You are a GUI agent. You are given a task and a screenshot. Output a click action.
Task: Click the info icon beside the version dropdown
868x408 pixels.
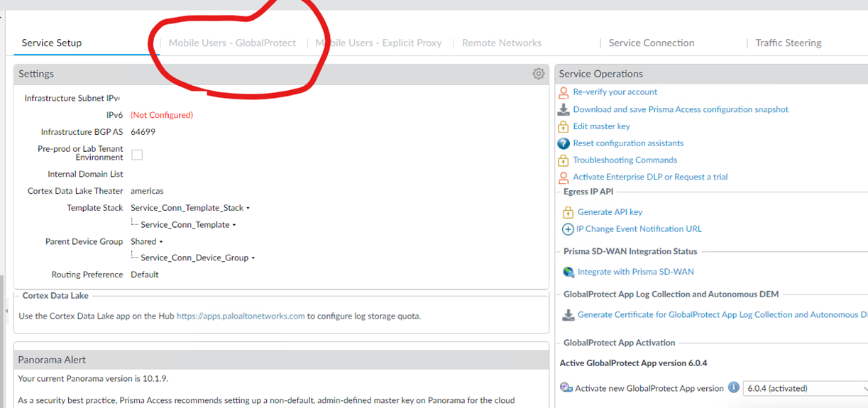coord(734,387)
